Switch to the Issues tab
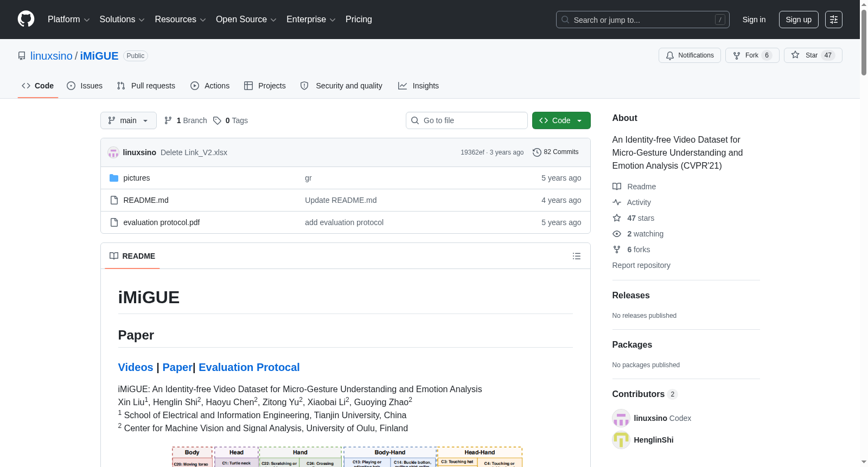 point(85,86)
